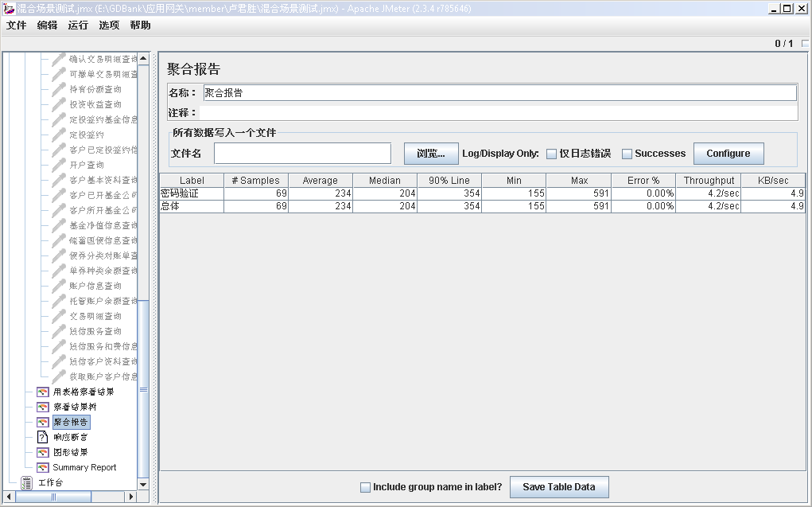Open the 选项 menu
812x507 pixels.
(x=109, y=25)
